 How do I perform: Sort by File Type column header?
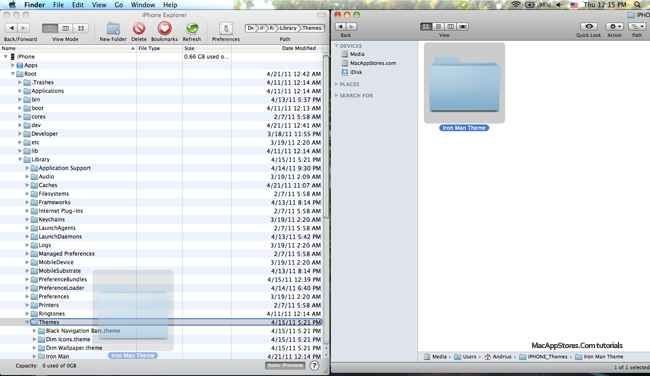pyautogui.click(x=159, y=48)
